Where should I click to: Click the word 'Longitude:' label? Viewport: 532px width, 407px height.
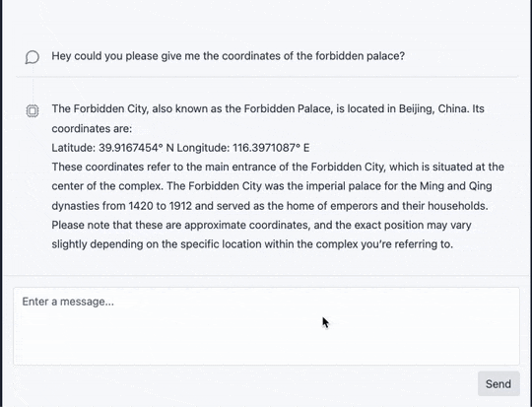pos(203,148)
